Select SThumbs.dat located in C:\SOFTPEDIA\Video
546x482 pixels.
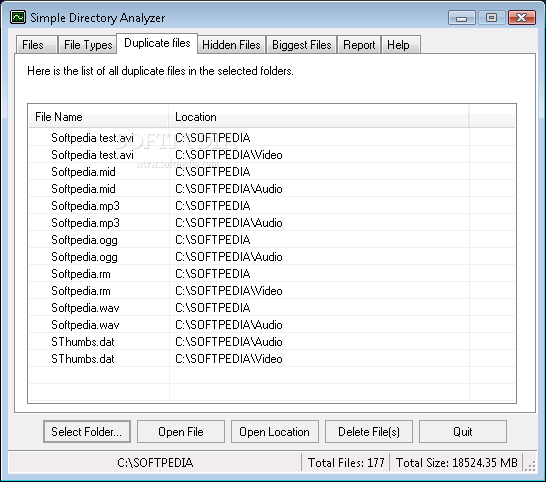tap(272, 359)
